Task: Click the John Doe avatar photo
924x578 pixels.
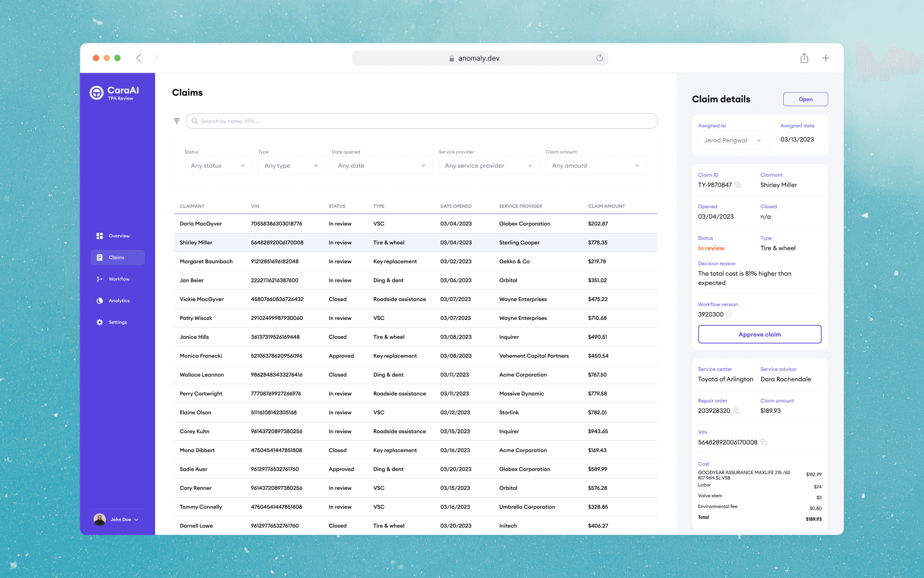Action: (x=100, y=520)
